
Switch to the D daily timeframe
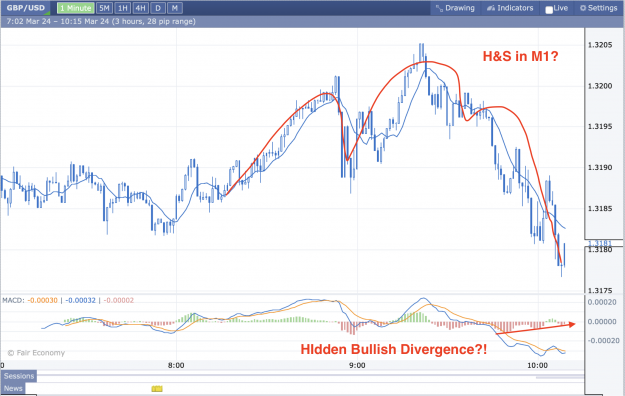158,8
